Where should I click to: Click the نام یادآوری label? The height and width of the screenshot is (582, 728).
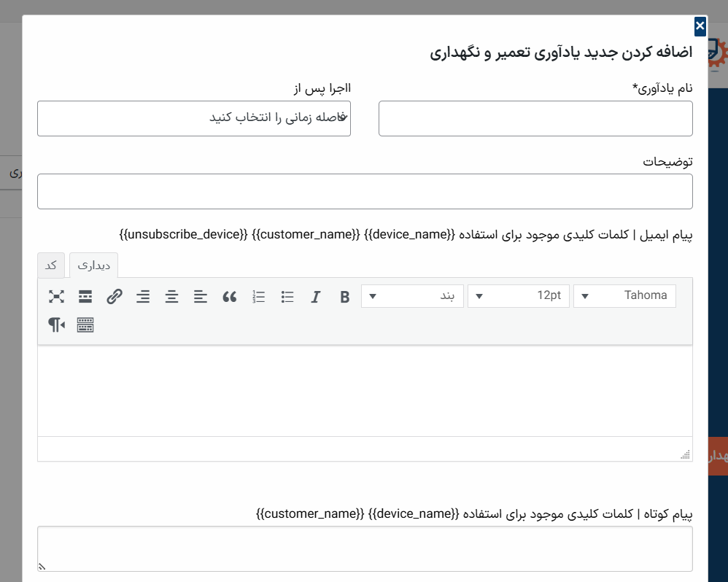click(x=662, y=88)
